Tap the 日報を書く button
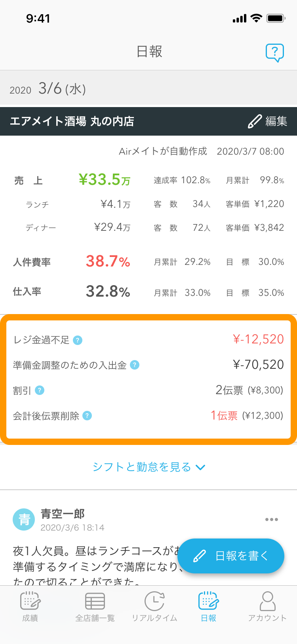This screenshot has height=644, width=297. [x=231, y=556]
